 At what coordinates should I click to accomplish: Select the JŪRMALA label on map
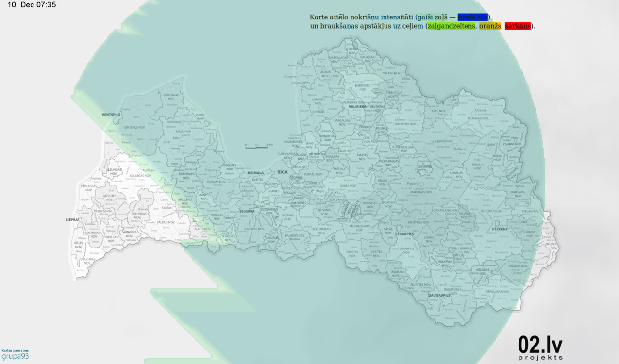pyautogui.click(x=255, y=173)
